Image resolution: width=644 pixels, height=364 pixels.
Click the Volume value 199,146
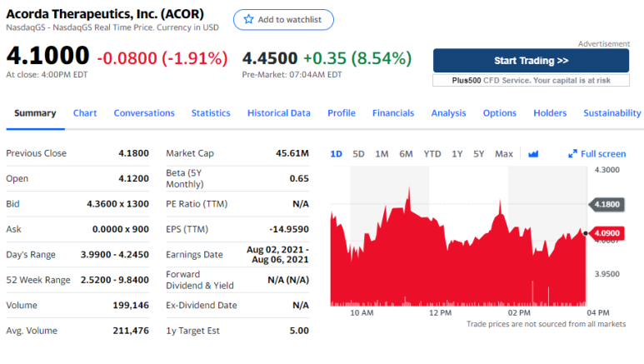pyautogui.click(x=131, y=305)
